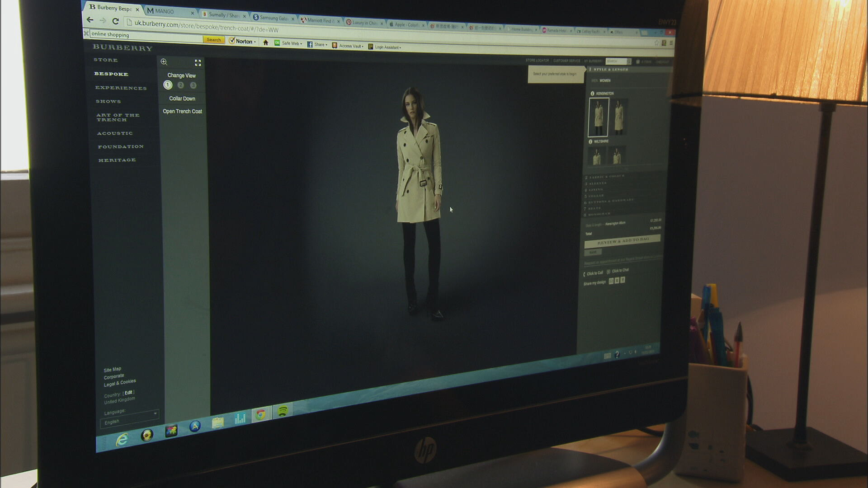
Task: Select view number 1
Action: [168, 85]
